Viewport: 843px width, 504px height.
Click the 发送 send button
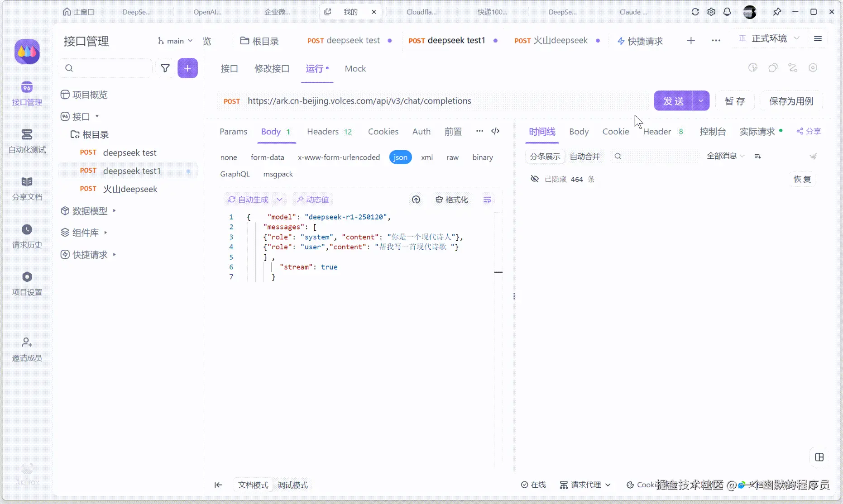tap(673, 101)
